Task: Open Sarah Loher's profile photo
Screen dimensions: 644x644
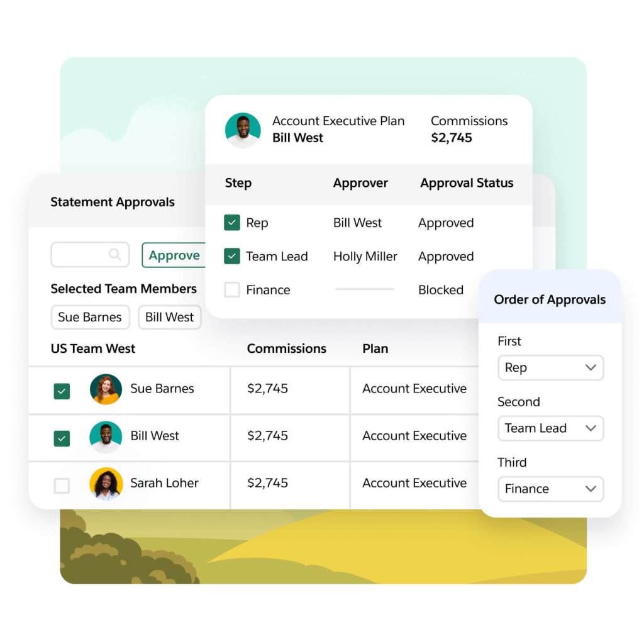Action: point(106,484)
